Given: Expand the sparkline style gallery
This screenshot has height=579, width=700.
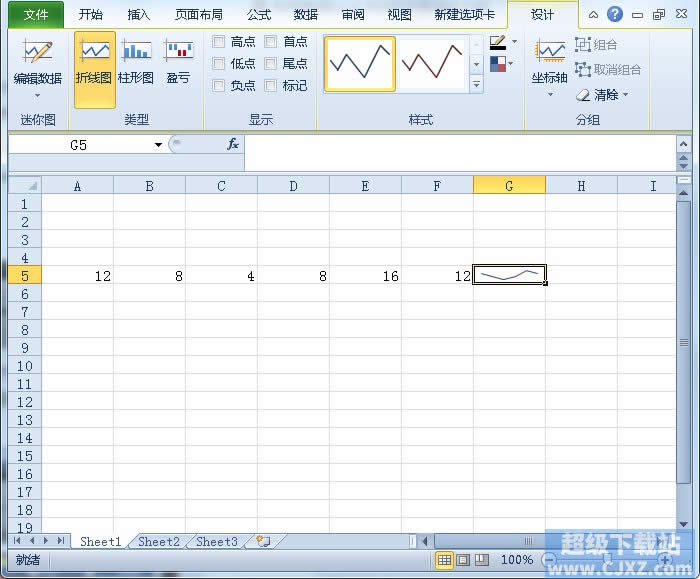Looking at the screenshot, I should pos(476,84).
